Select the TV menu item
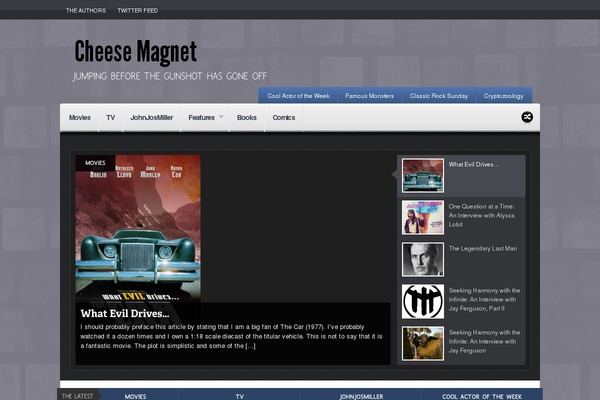Viewport: 600px width, 400px height. 111,118
